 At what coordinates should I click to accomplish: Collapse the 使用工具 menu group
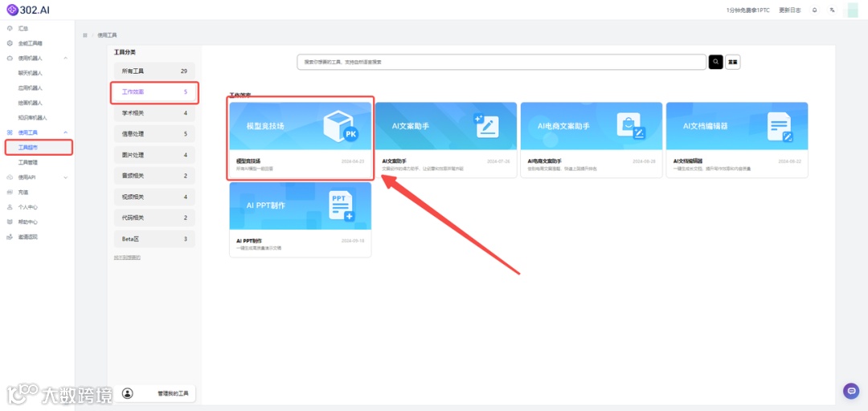[66, 132]
